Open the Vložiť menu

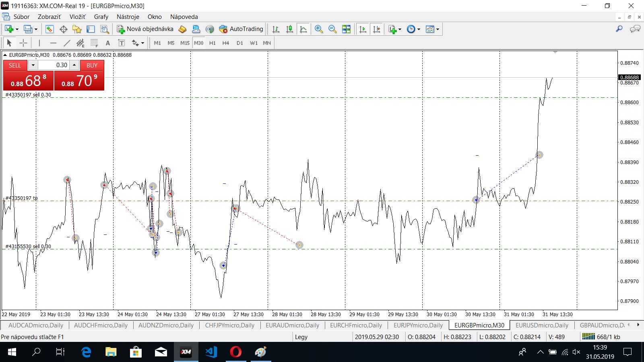(77, 16)
